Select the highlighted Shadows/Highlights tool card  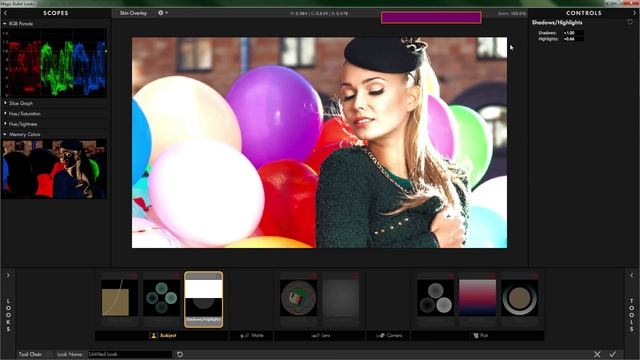click(203, 299)
